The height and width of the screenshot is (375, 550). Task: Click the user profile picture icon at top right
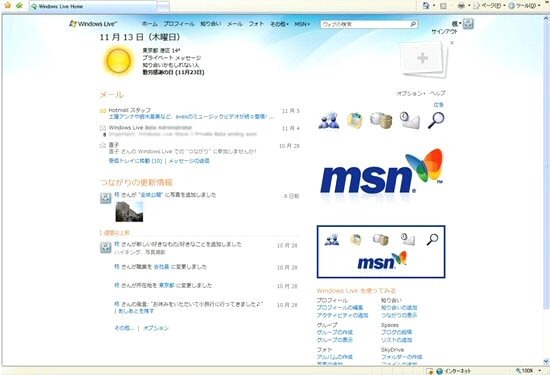coord(468,24)
